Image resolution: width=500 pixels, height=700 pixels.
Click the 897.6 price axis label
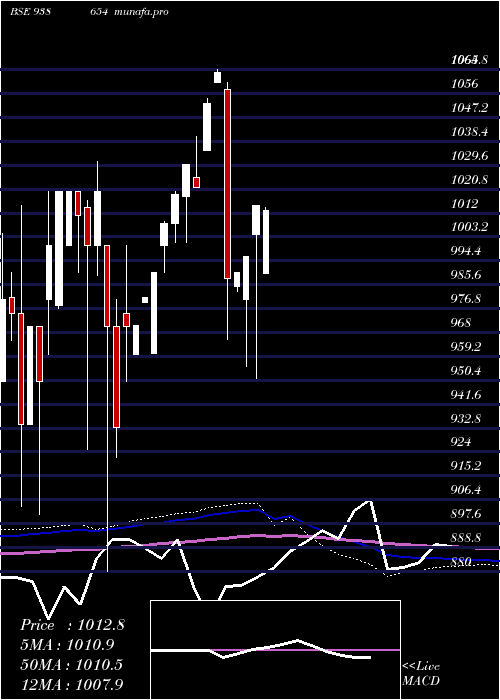point(466,514)
